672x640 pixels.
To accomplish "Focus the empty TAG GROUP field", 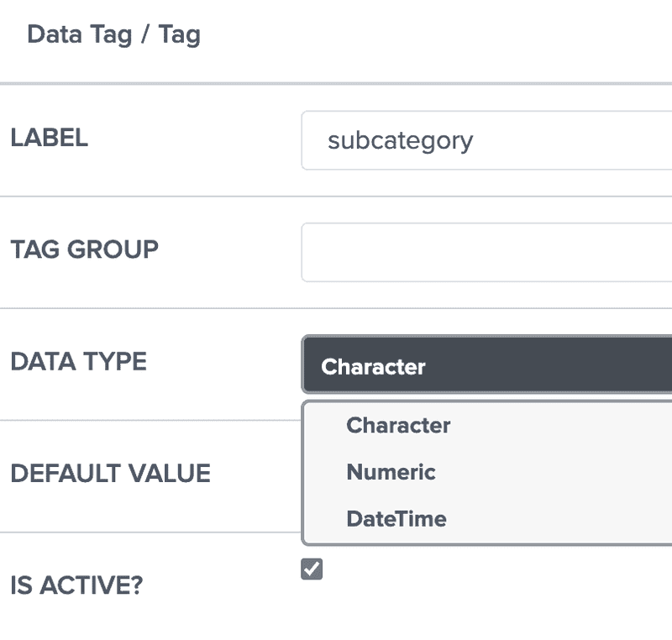I will click(487, 252).
